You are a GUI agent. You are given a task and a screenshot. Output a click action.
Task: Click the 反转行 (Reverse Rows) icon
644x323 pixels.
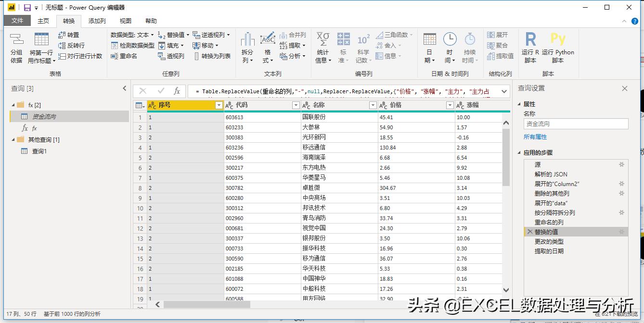pos(63,45)
